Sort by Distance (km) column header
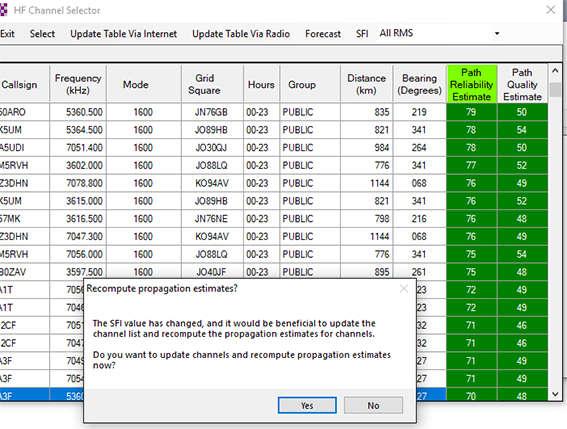The height and width of the screenshot is (429, 567). click(366, 84)
